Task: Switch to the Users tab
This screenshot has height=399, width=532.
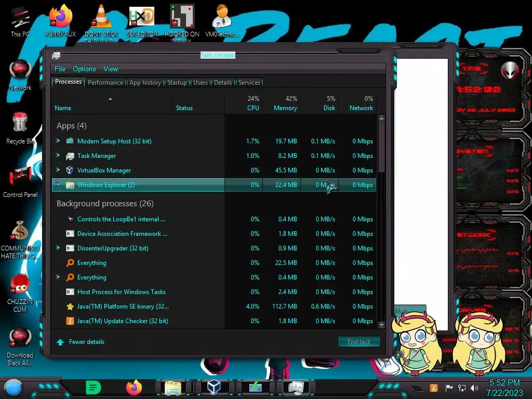Action: (201, 83)
